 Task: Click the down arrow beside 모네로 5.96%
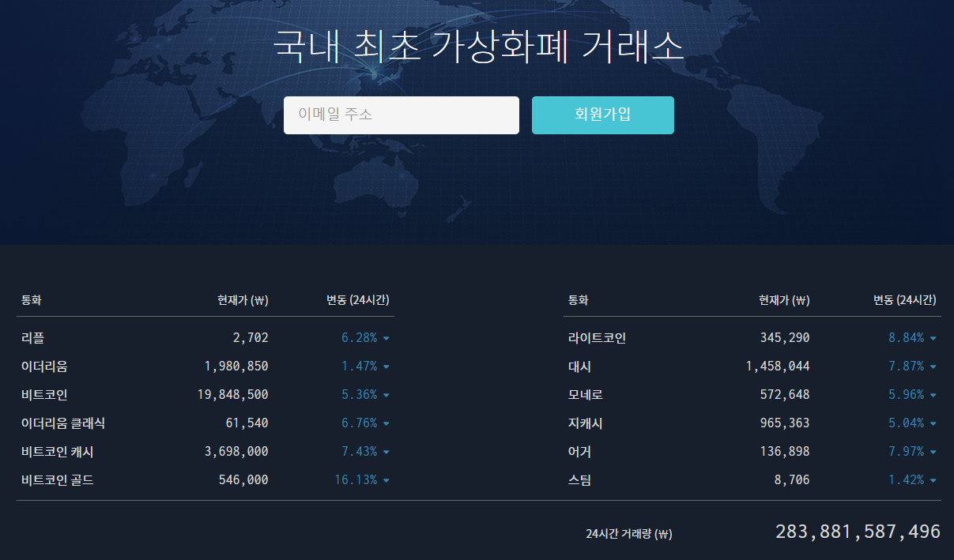click(x=933, y=396)
